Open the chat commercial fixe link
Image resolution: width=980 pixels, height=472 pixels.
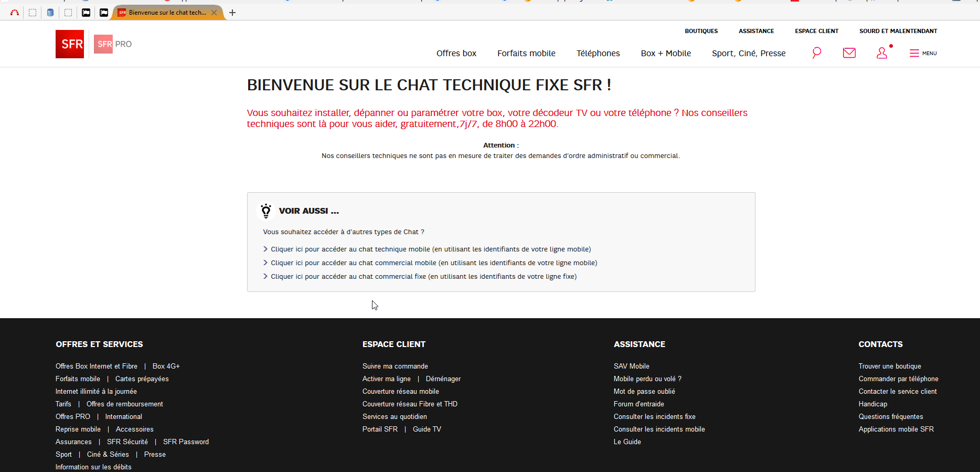coord(423,277)
